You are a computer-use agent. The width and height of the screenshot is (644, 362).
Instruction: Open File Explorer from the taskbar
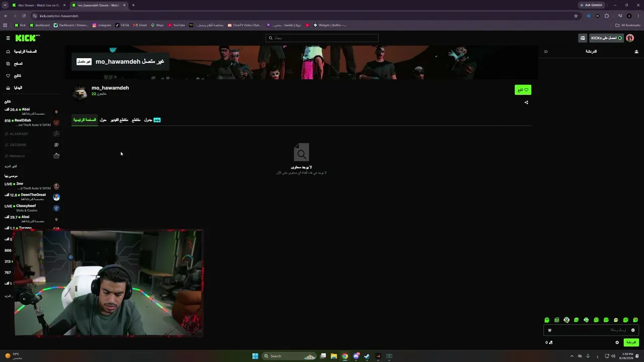click(334, 356)
